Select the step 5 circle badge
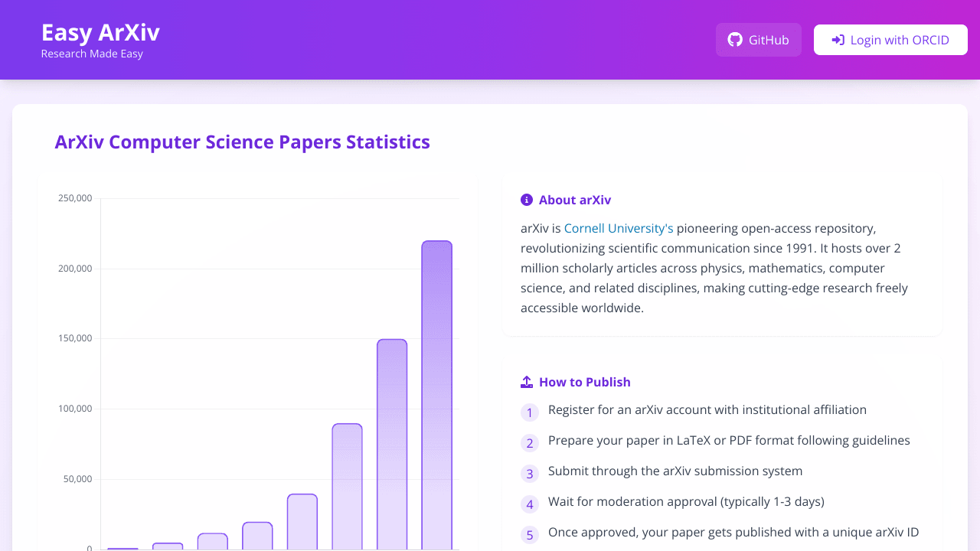This screenshot has height=551, width=980. (530, 535)
